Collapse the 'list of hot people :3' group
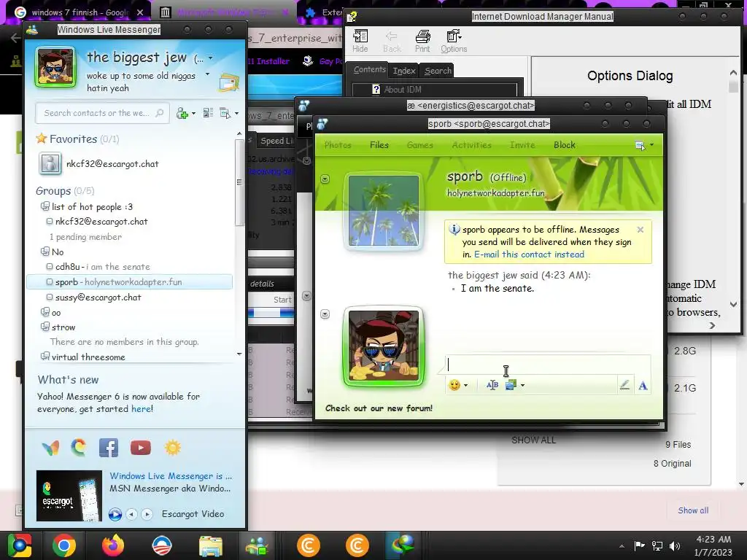The image size is (747, 560). point(44,206)
